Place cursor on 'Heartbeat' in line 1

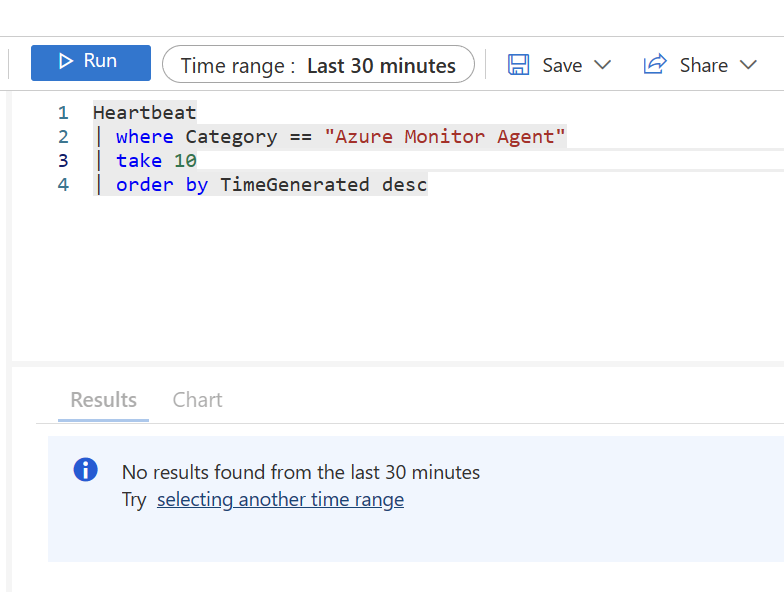tap(144, 112)
